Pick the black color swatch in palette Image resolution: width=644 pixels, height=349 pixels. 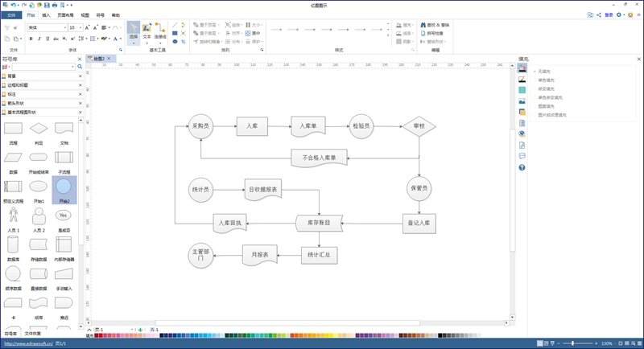click(440, 335)
